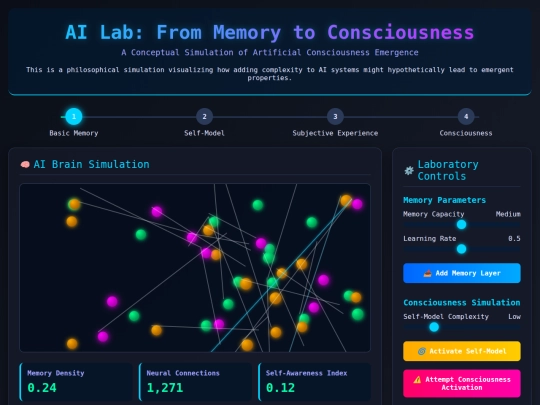Click the '0.24' Memory Density value

(42, 388)
